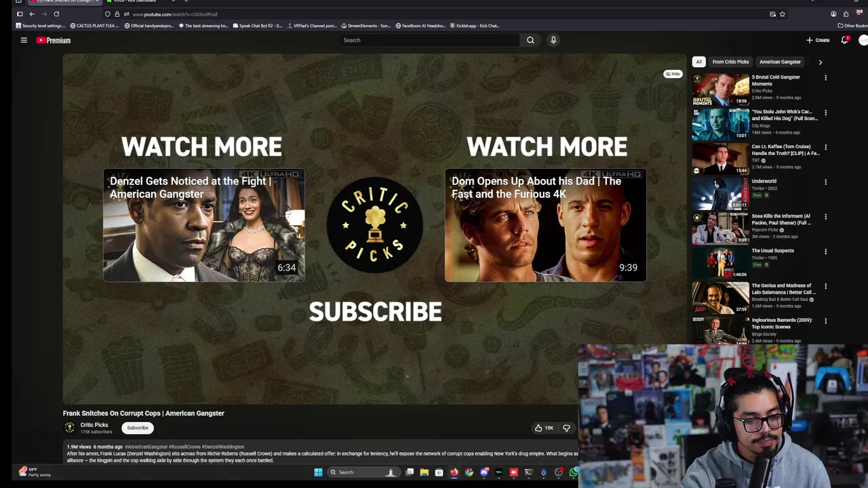Open the Create upload menu
Screen dimensions: 868x488
click(818, 40)
